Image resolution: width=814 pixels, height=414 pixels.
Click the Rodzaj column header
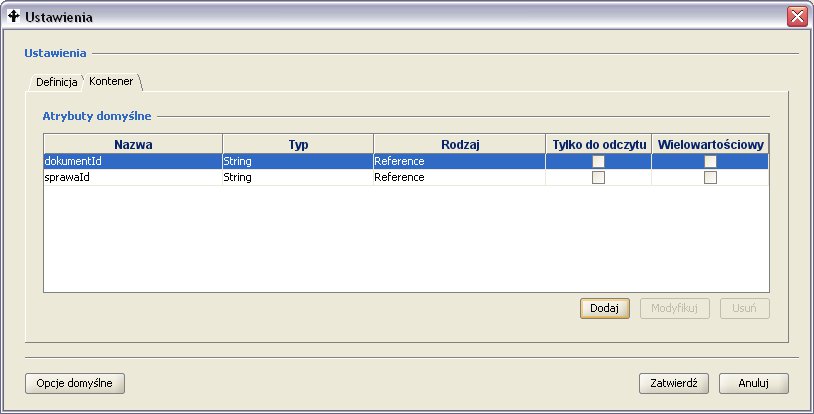click(x=460, y=145)
